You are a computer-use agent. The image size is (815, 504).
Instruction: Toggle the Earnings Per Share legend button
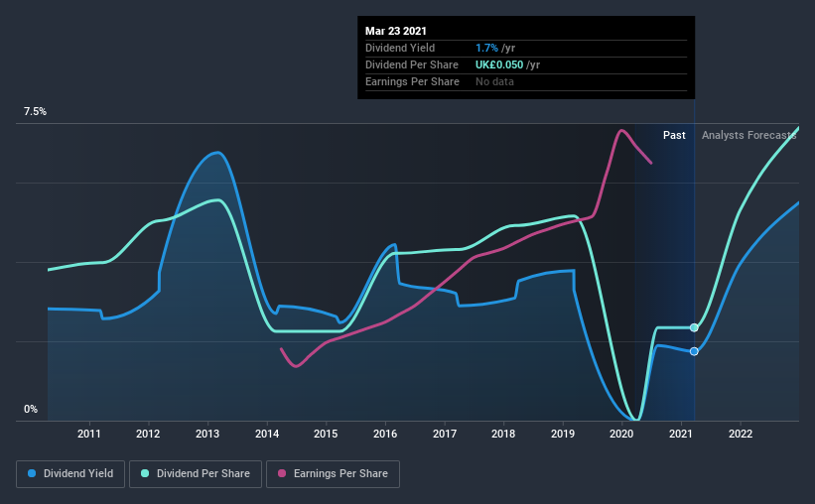333,474
